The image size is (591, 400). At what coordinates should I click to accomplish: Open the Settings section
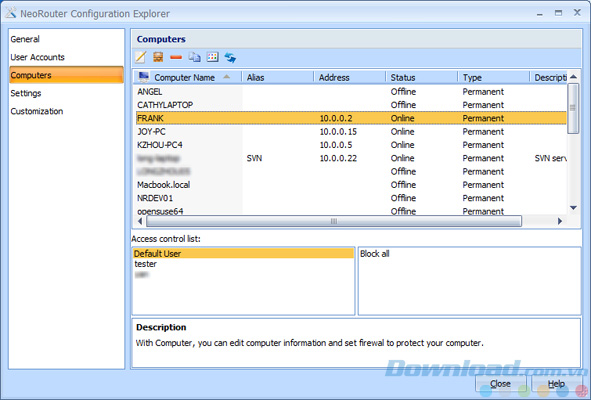(66, 93)
